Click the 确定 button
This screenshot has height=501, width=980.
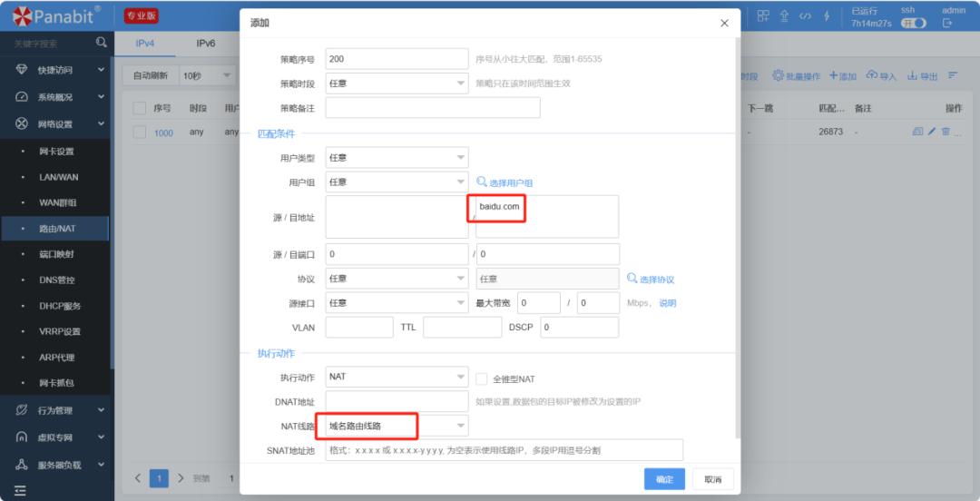point(664,479)
